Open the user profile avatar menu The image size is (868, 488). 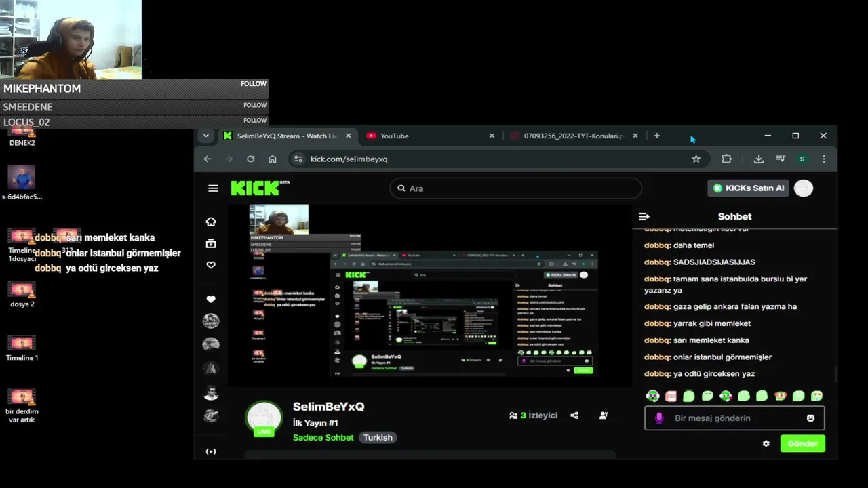[x=804, y=188]
